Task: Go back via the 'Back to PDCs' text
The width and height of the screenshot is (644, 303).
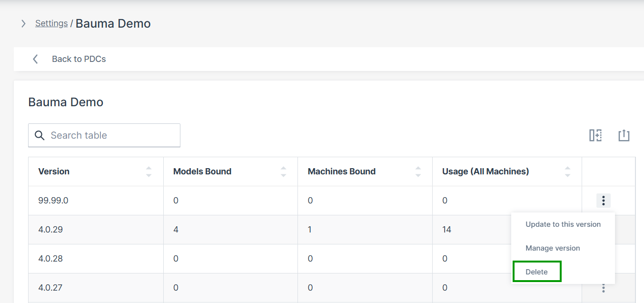Action: tap(79, 59)
